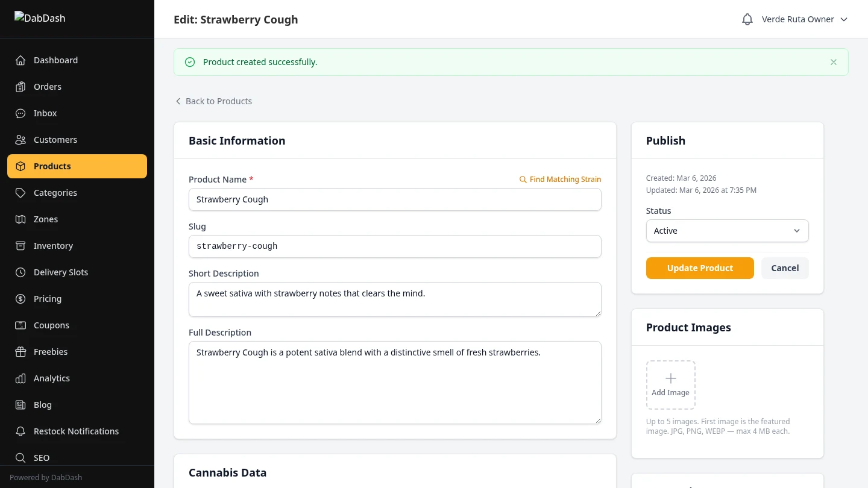Navigate to Delivery Slots
The width and height of the screenshot is (868, 488).
[60, 272]
